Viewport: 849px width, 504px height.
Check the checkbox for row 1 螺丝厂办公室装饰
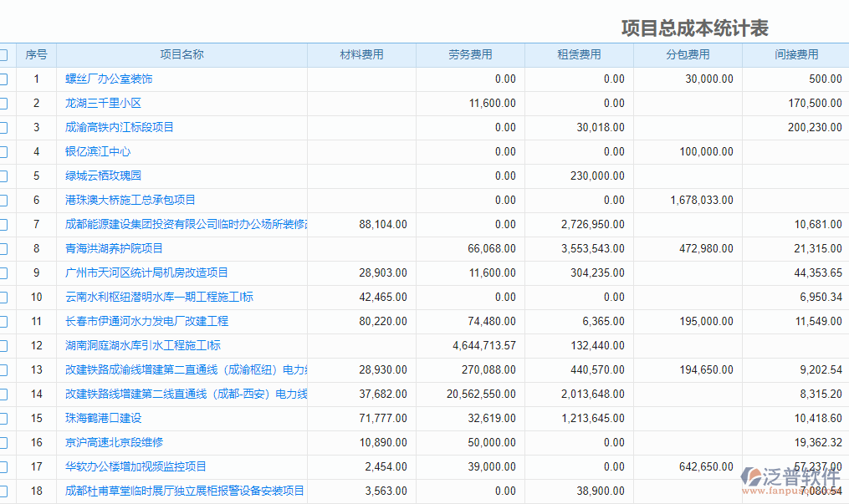6,79
